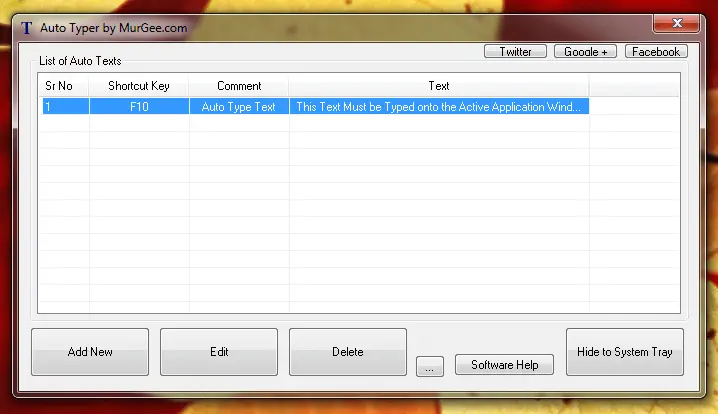Click the F10 shortcut key cell
The image size is (718, 414).
point(139,107)
